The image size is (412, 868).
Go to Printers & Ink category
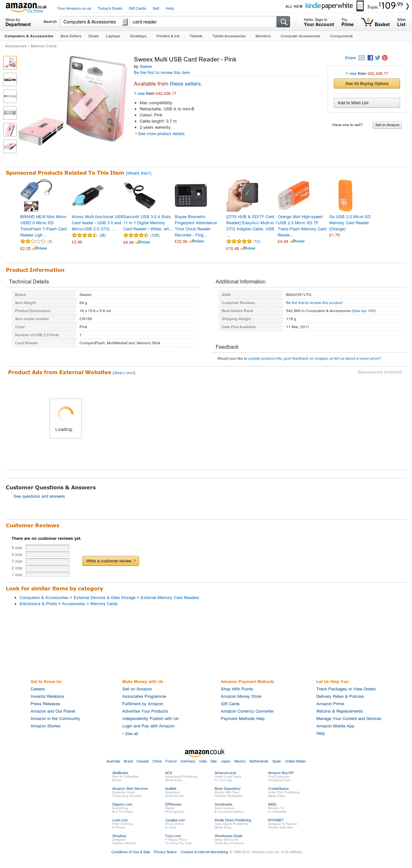tap(168, 36)
